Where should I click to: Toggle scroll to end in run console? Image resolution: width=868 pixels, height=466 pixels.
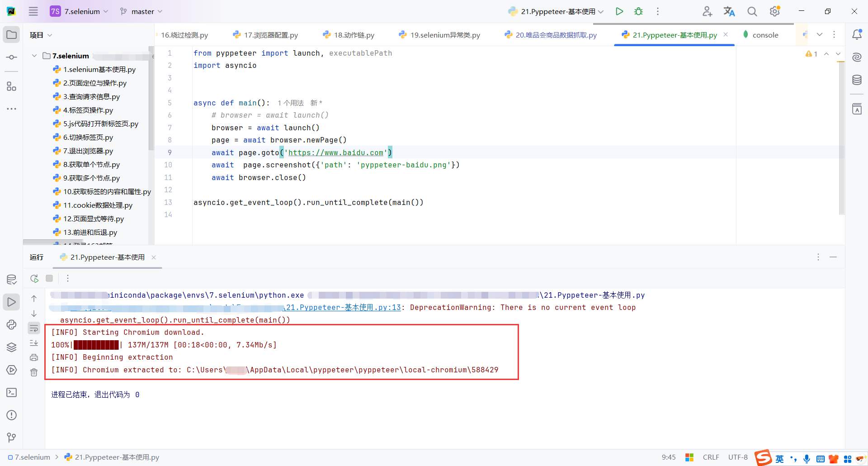tap(34, 343)
